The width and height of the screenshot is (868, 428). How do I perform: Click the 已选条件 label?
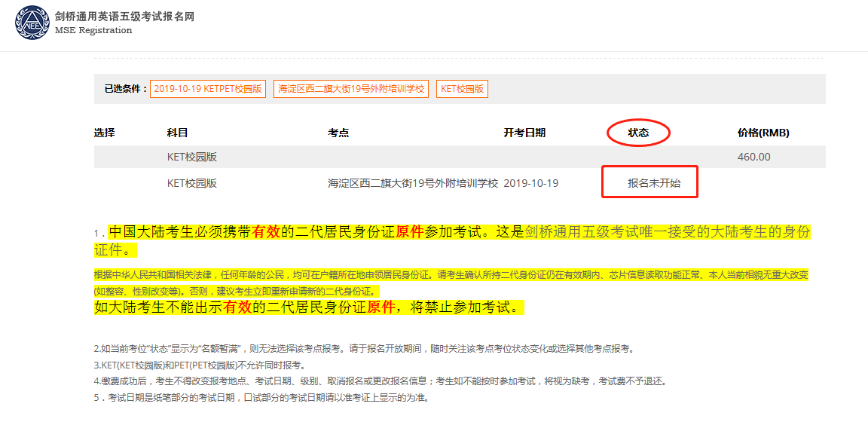pos(126,89)
